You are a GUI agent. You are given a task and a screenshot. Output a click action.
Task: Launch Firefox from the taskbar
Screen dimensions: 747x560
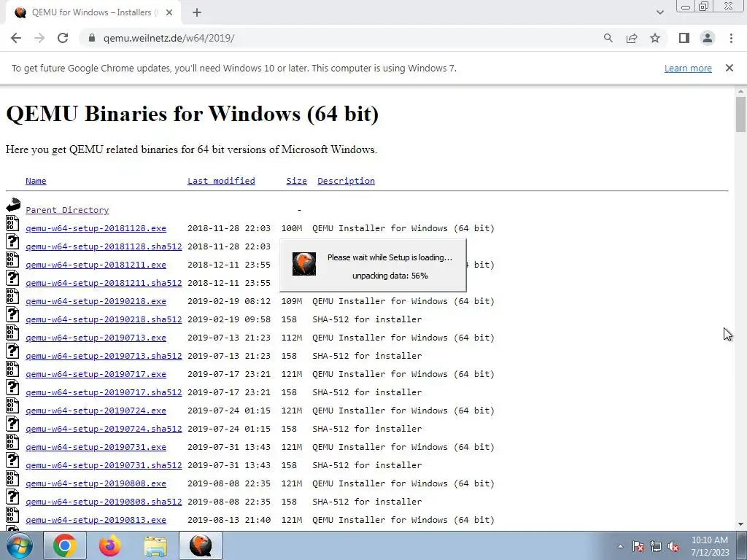(110, 545)
